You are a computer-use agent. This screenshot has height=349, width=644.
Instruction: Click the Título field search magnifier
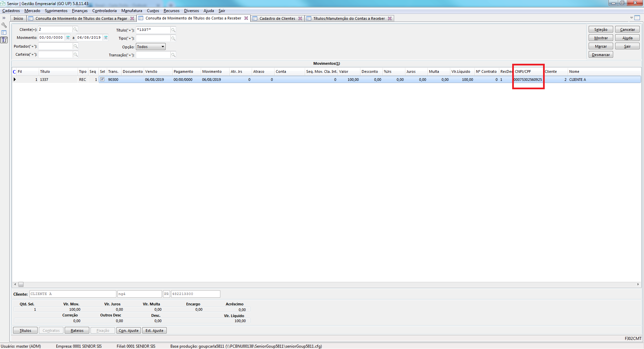pyautogui.click(x=173, y=30)
